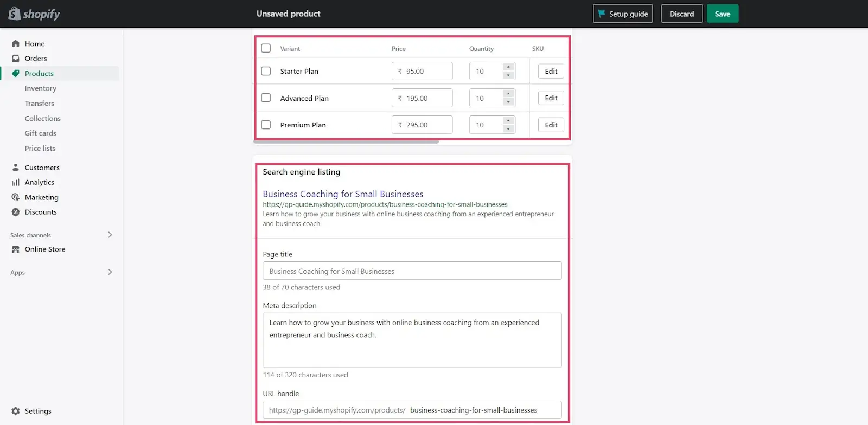The height and width of the screenshot is (425, 868).
Task: Click the Page title input field
Action: click(412, 271)
